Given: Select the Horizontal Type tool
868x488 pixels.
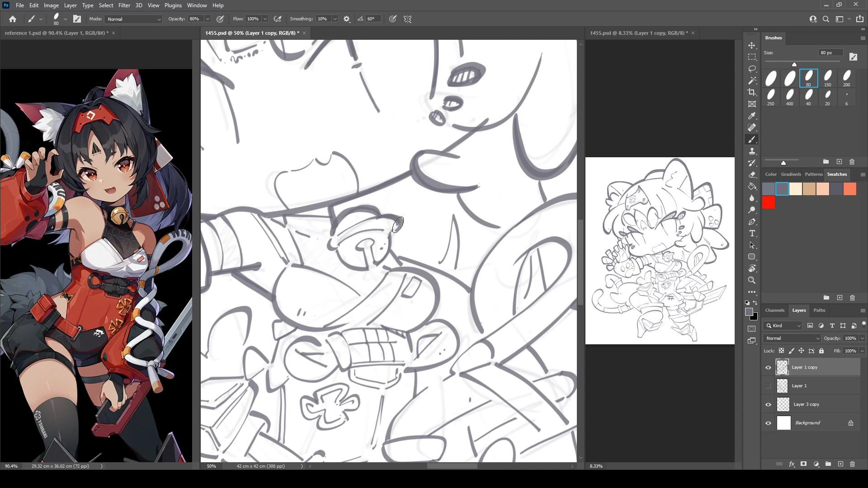Looking at the screenshot, I should (x=752, y=234).
